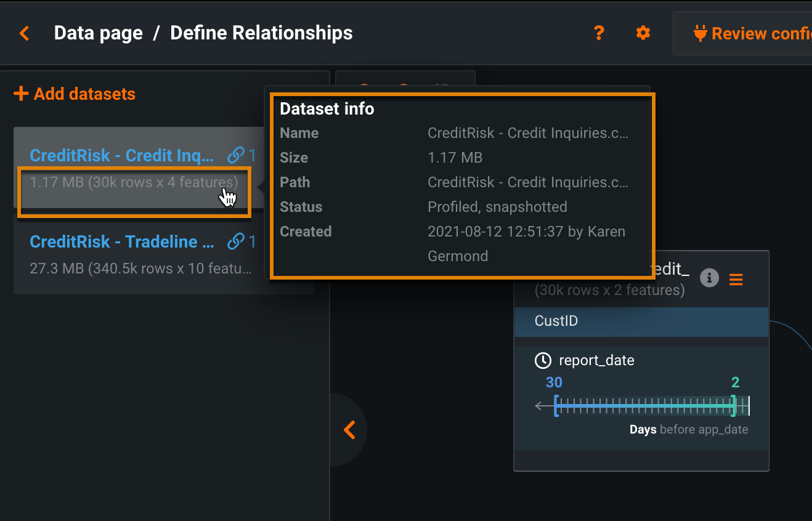Open settings via the gear icon
Image resolution: width=812 pixels, height=521 pixels.
(x=643, y=33)
